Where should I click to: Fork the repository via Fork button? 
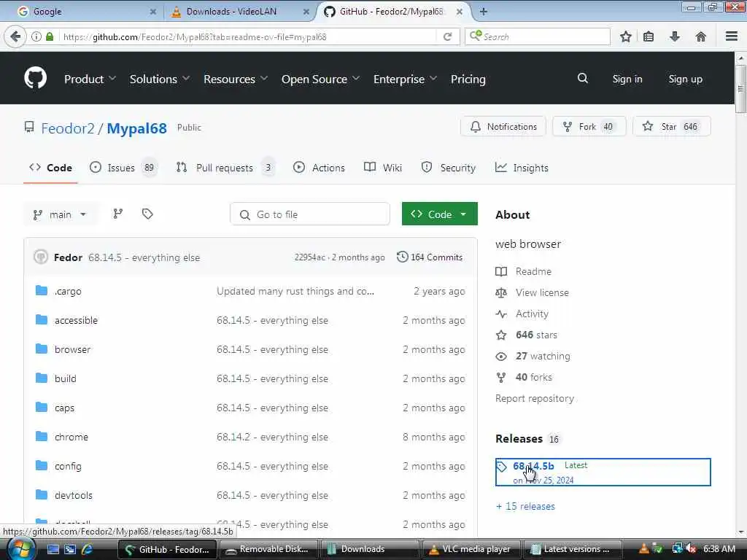tap(589, 127)
